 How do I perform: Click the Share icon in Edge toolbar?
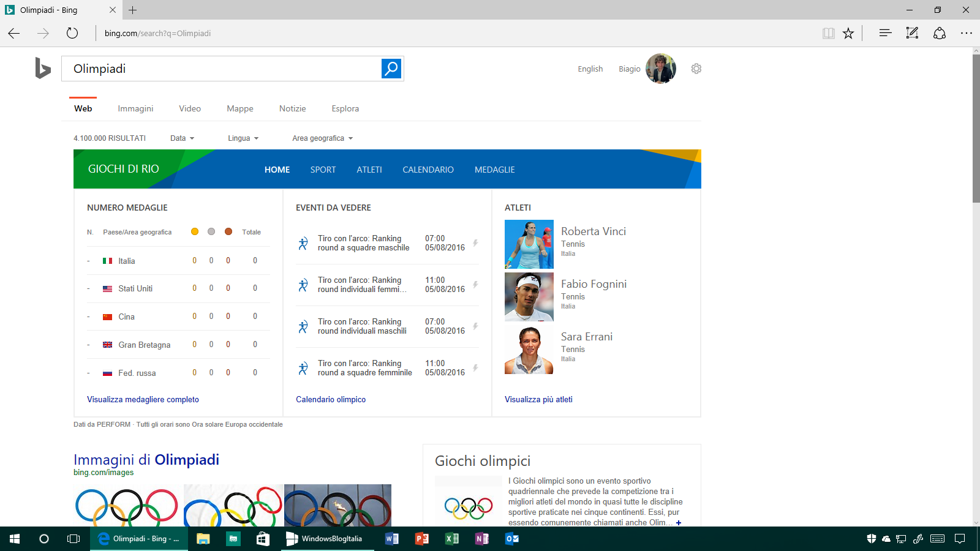[x=940, y=33]
